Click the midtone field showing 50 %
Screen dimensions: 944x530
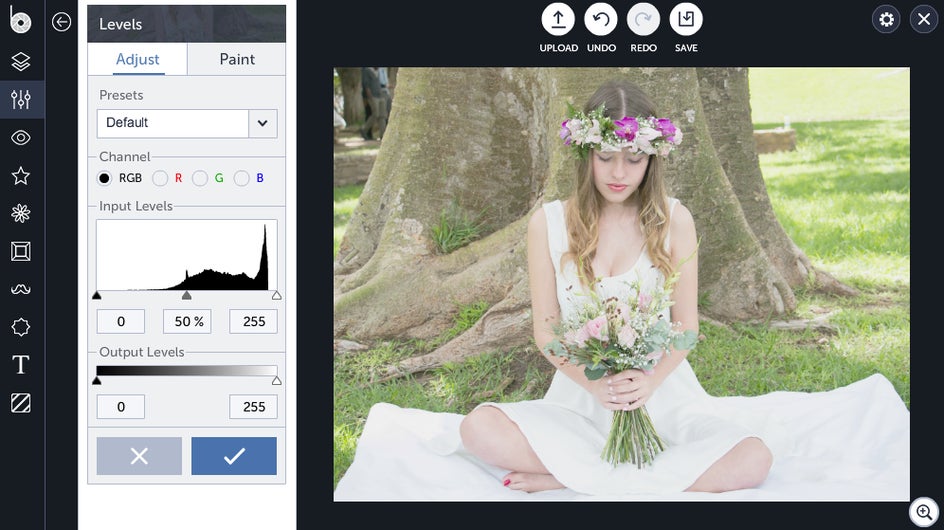(187, 322)
